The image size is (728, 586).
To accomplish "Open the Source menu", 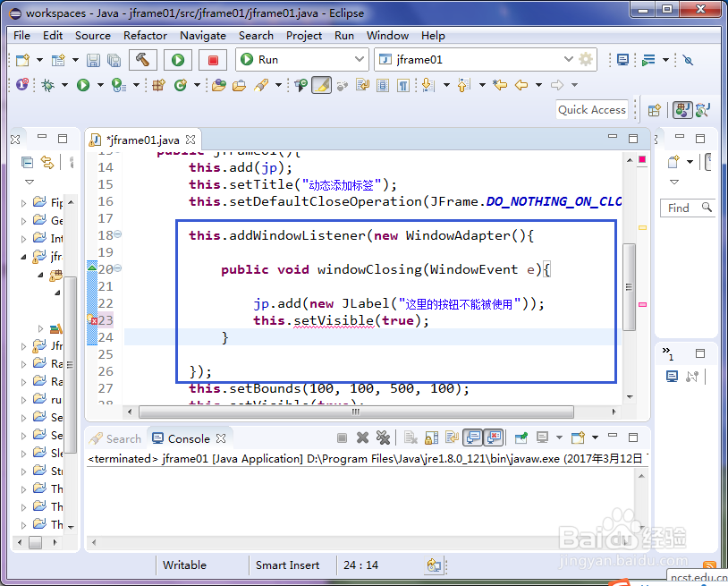I will pyautogui.click(x=93, y=36).
